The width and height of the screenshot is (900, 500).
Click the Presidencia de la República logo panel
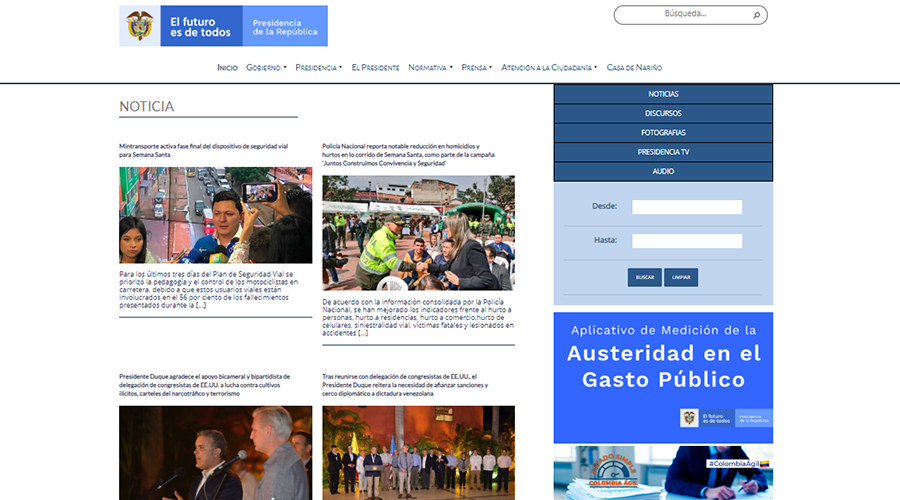click(x=285, y=26)
